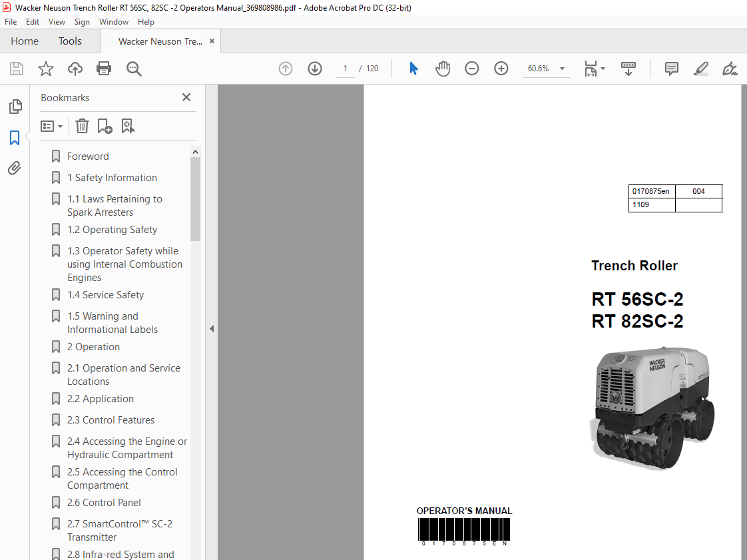Upload file to Document Cloud
This screenshot has width=747, height=560.
pyautogui.click(x=75, y=69)
